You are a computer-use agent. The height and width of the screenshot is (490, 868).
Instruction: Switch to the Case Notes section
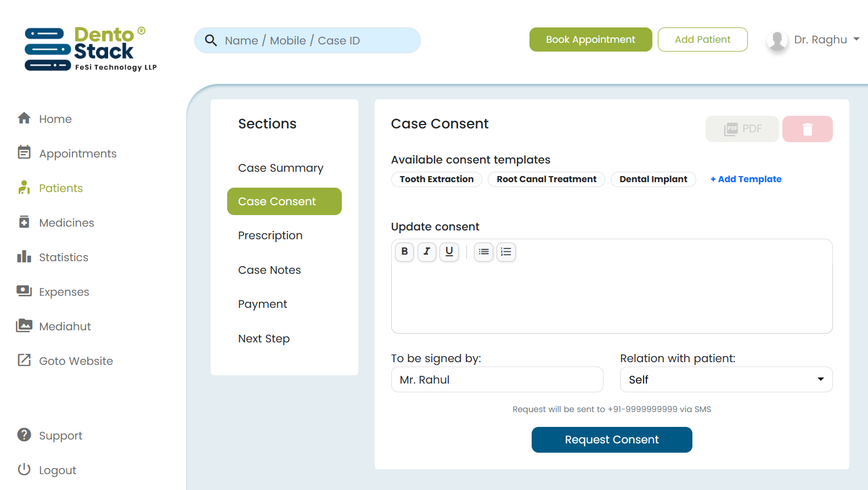[x=269, y=269]
